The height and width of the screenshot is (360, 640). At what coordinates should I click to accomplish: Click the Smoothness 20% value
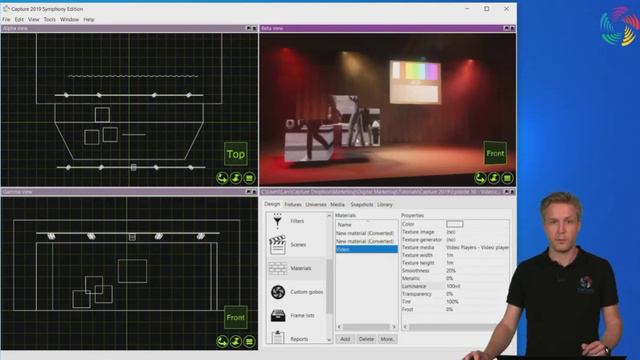click(451, 271)
